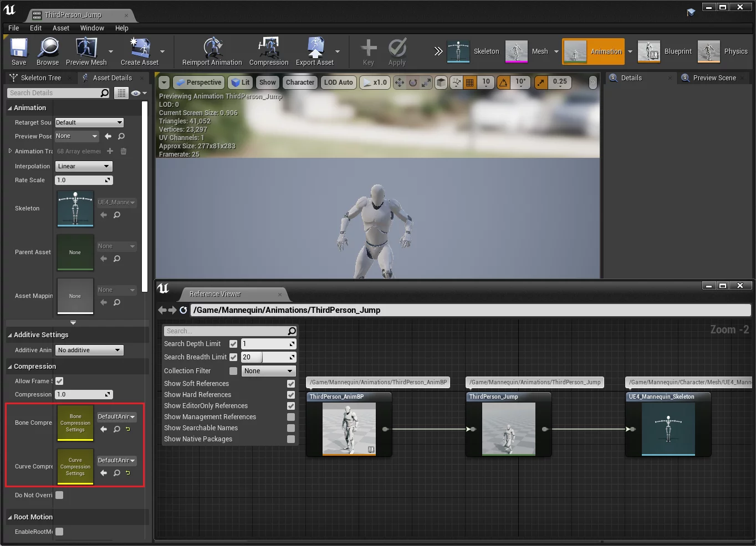Open the Asset menu
Viewport: 756px width, 546px height.
point(61,28)
